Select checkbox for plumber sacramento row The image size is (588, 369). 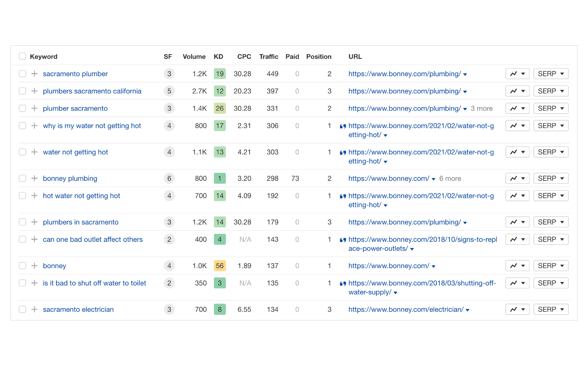pyautogui.click(x=22, y=108)
